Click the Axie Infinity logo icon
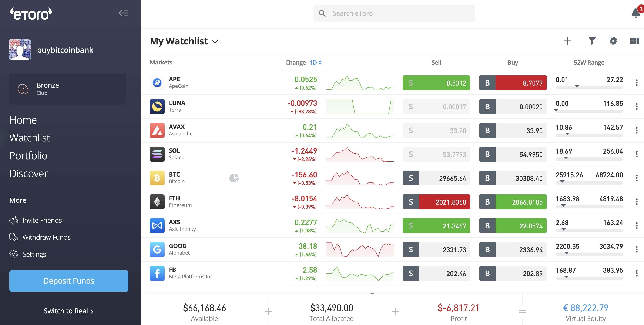 click(x=157, y=225)
